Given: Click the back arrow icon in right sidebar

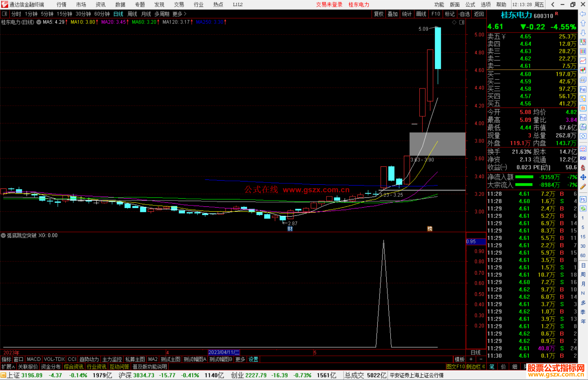Looking at the screenshot, I should point(583,14).
